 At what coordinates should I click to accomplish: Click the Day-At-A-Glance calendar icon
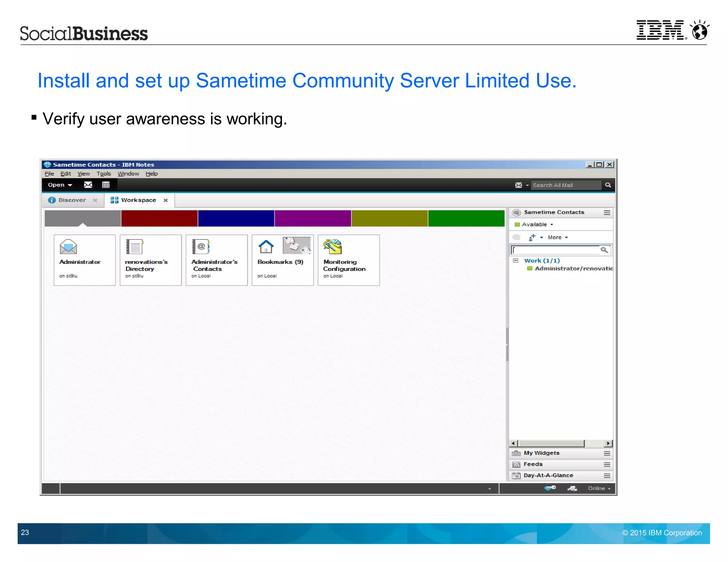(x=516, y=476)
